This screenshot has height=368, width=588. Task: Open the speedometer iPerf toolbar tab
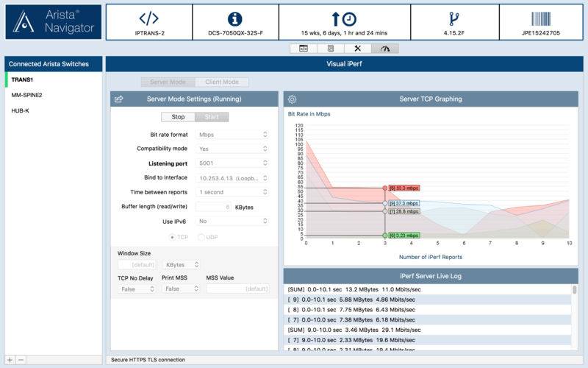click(384, 49)
